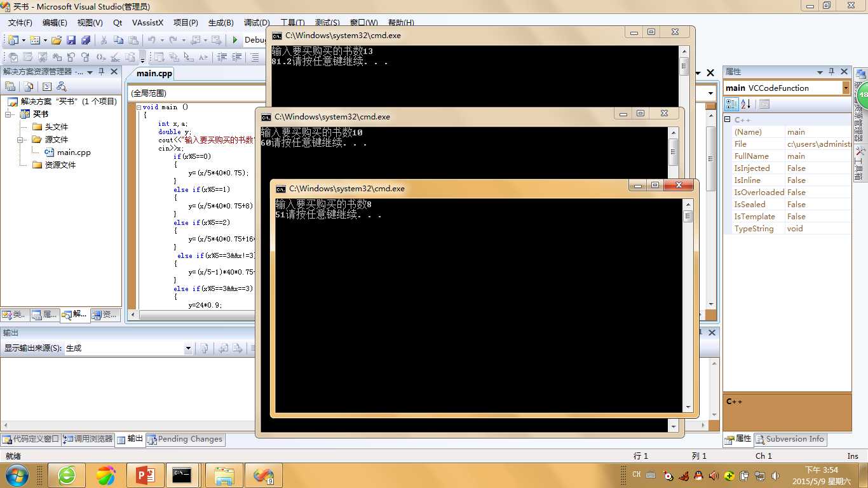Open the Windows Start menu
Screen dimensions: 868x488
point(17,475)
